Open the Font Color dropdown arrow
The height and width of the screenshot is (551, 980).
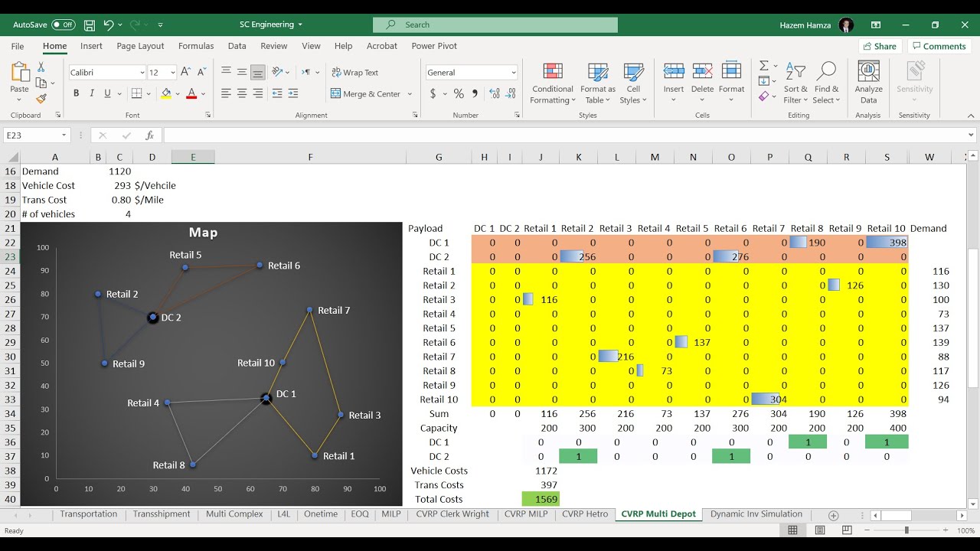203,94
